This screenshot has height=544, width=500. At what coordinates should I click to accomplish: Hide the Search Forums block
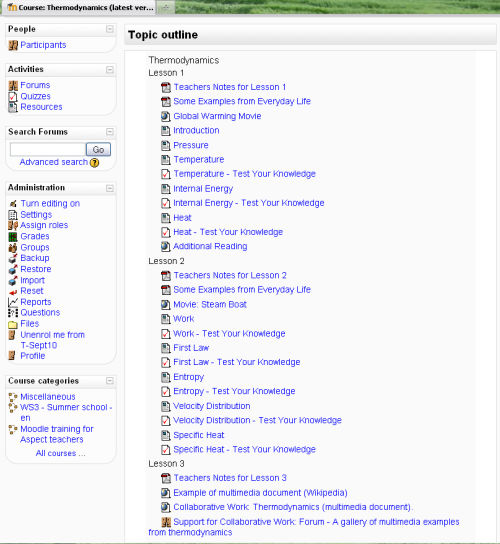pyautogui.click(x=110, y=132)
